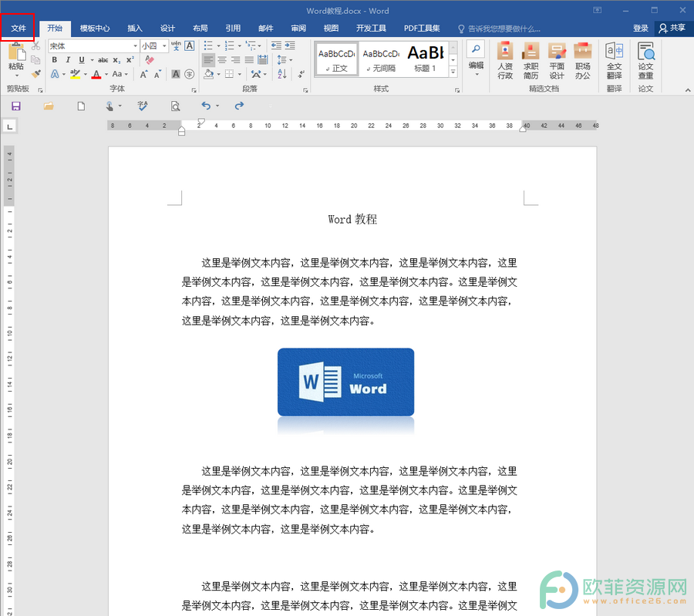Open the 字体 font dialog launcher

(194, 90)
